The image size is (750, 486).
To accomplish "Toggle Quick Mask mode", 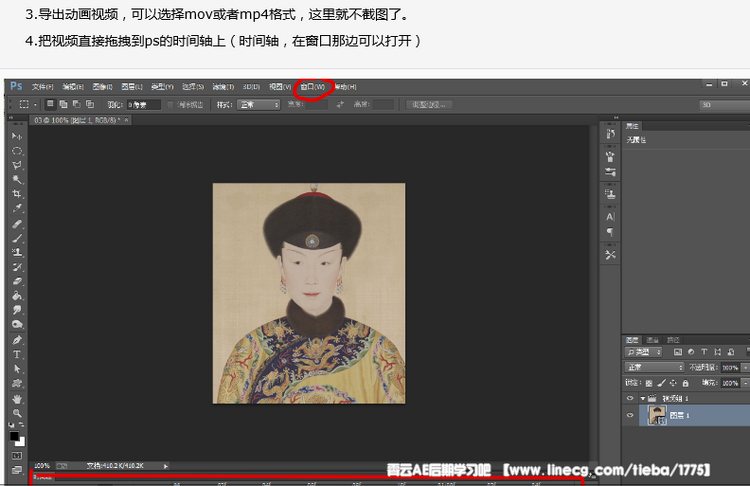I will coord(17,456).
